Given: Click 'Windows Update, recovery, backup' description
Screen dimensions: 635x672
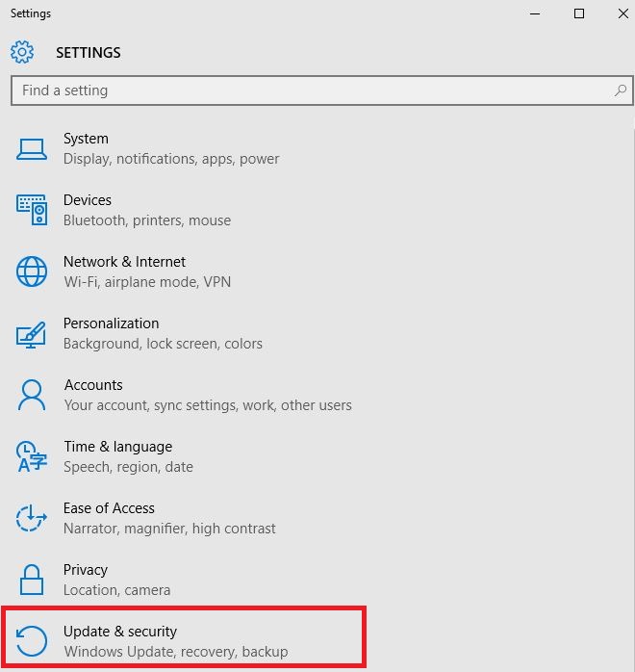Looking at the screenshot, I should tap(176, 652).
